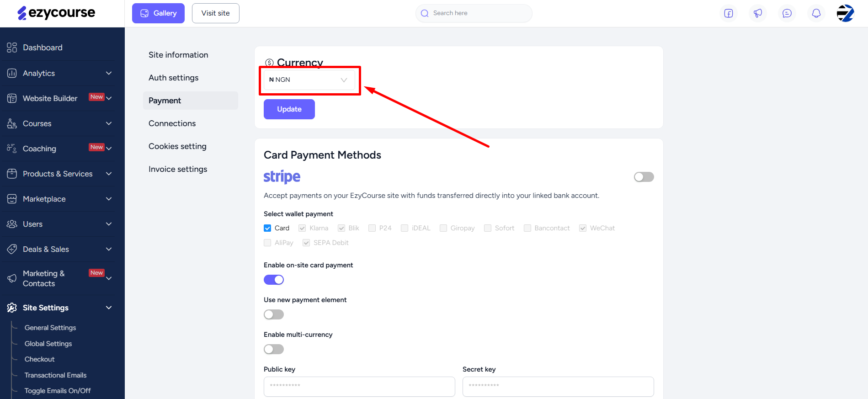Open the notifications bell icon
868x399 pixels.
(x=816, y=13)
